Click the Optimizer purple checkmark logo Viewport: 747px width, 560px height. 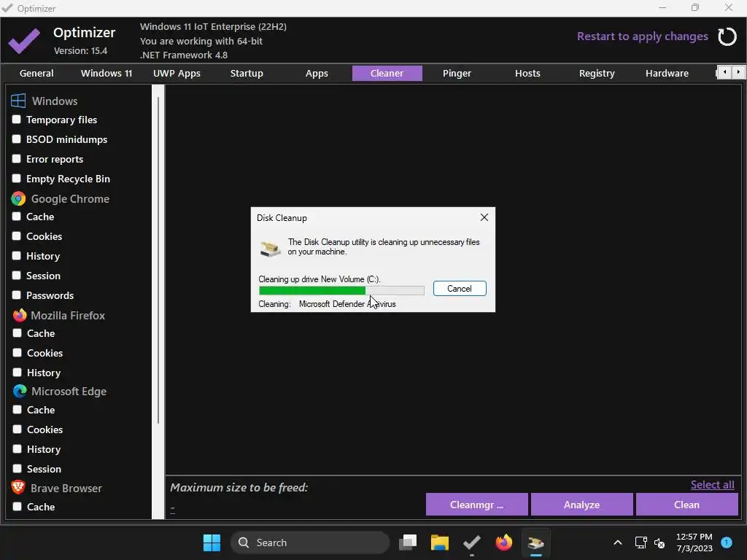[24, 41]
